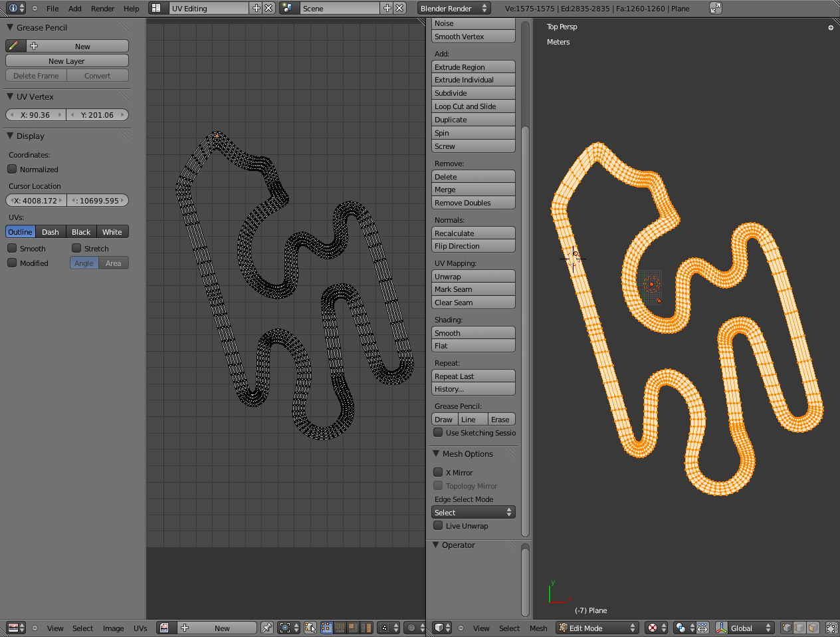Select UV face selection mode
The width and height of the screenshot is (840, 637).
[353, 628]
